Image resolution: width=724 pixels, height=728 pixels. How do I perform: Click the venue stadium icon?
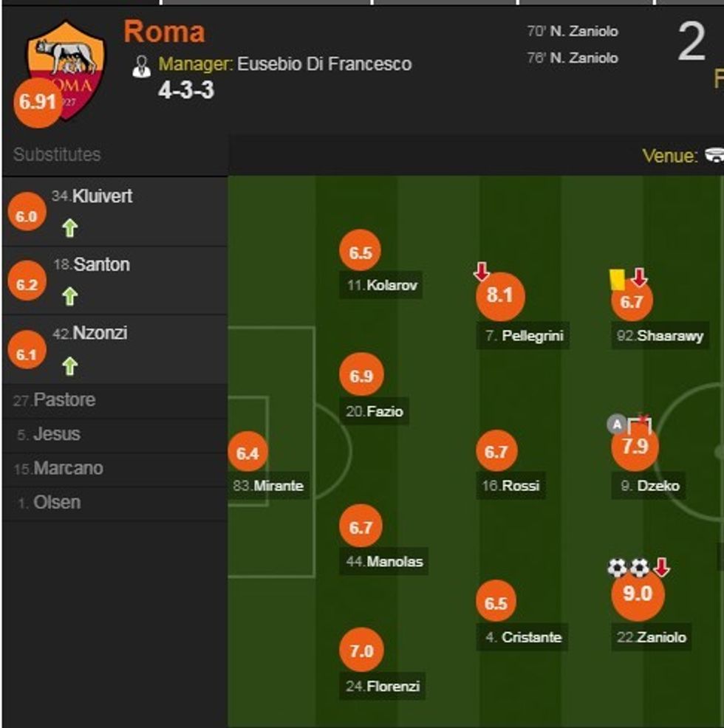click(x=714, y=155)
